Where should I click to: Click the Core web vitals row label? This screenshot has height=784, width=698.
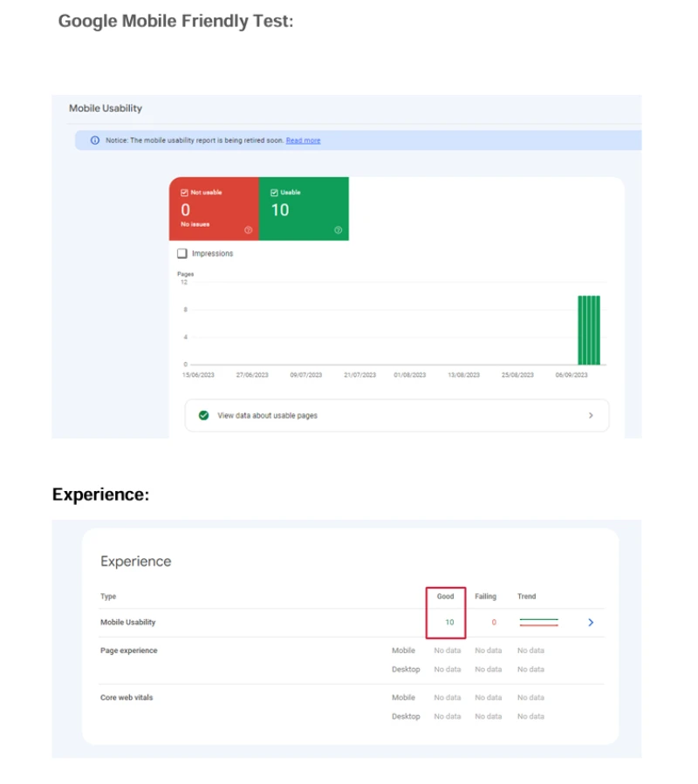[127, 698]
